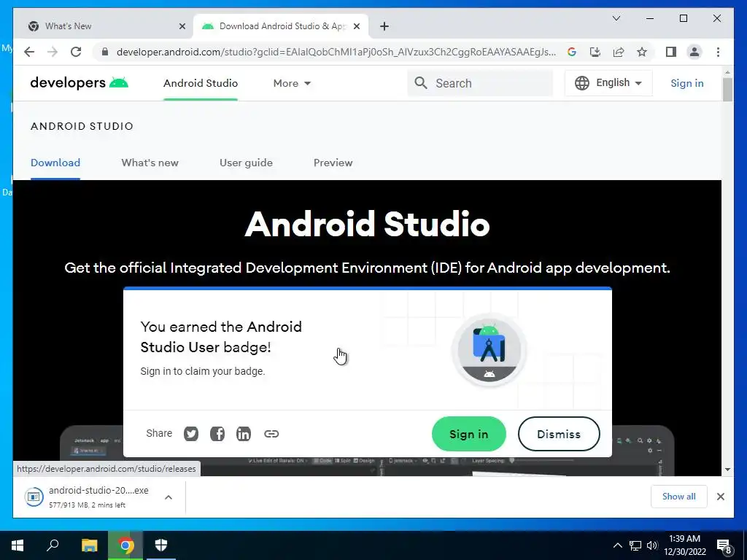Open a new tab with the plus button
The height and width of the screenshot is (560, 747).
click(384, 26)
